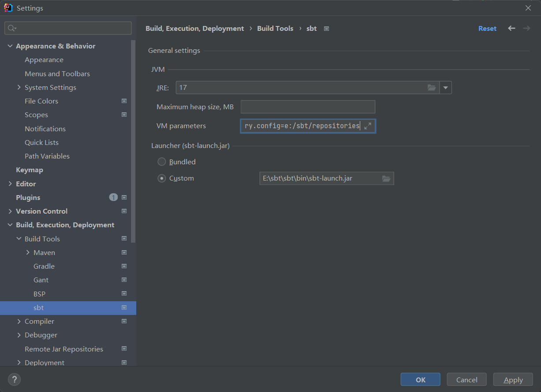This screenshot has width=541, height=392.
Task: Collapse Appearance & Behavior section
Action: (x=10, y=46)
